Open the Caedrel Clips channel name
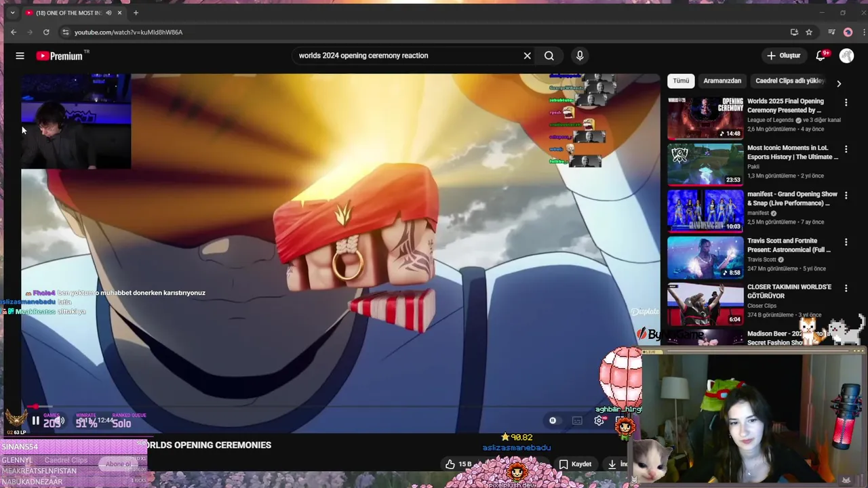The height and width of the screenshot is (488, 868). pyautogui.click(x=66, y=460)
